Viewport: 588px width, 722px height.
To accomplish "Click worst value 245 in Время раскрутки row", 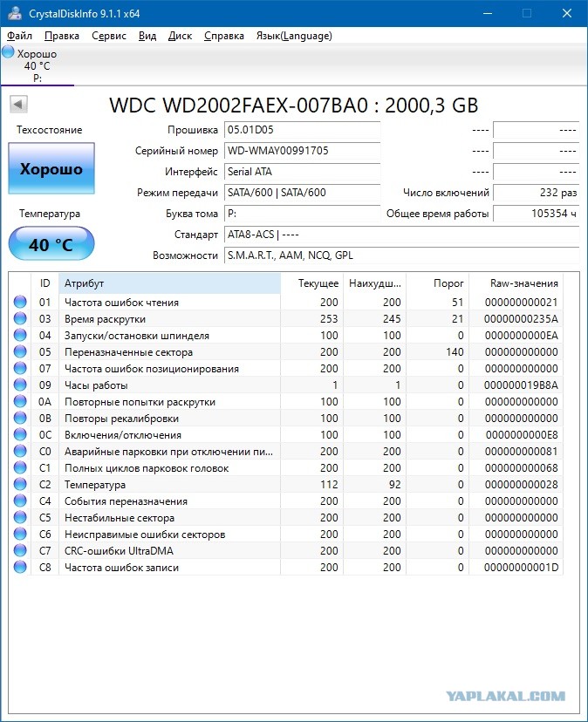I will [x=392, y=318].
